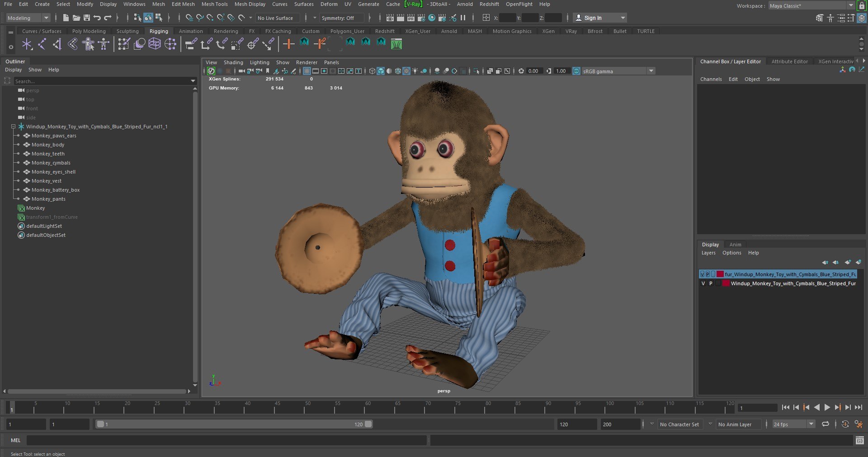This screenshot has height=457, width=868.
Task: Click the Create IK Handle shelf icon
Action: pyautogui.click(x=57, y=44)
